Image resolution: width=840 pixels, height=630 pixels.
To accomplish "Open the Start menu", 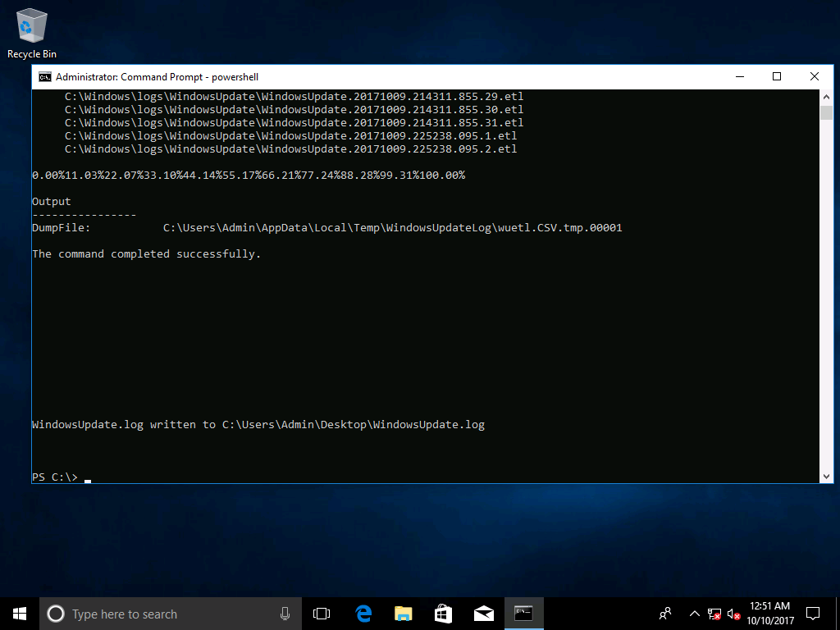I will [x=18, y=613].
